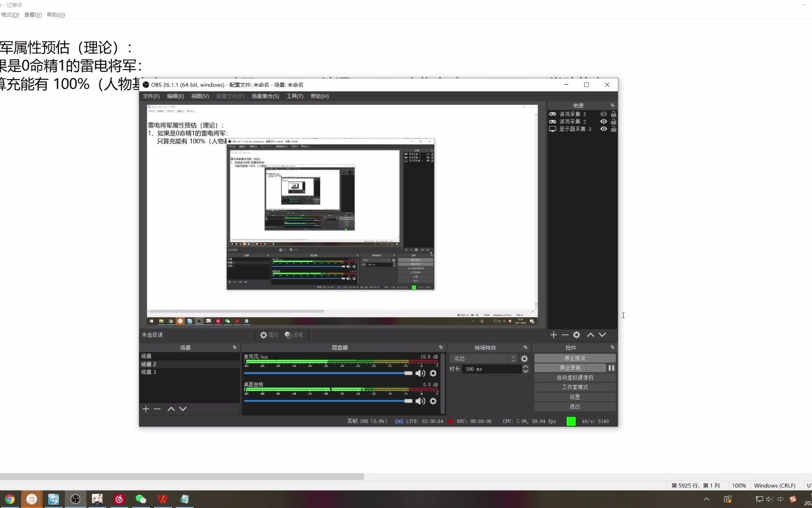Adjust the 麦克风/Aux volume slider
The width and height of the screenshot is (812, 508).
328,373
